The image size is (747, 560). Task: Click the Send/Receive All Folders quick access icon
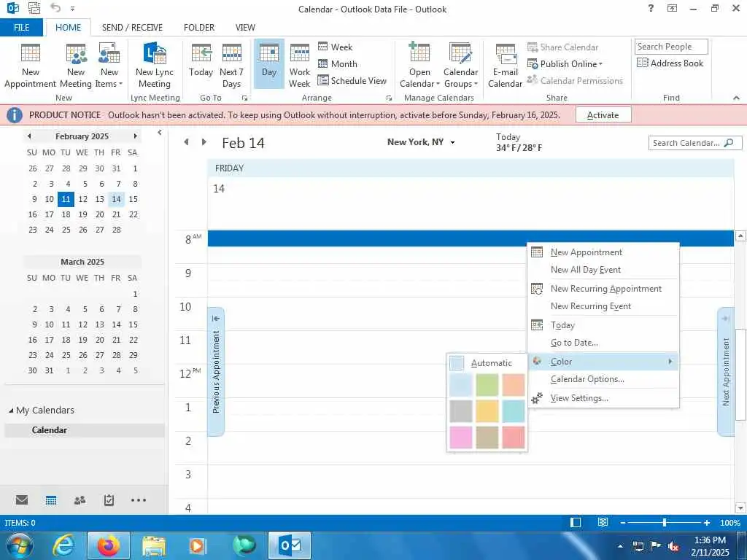[34, 8]
